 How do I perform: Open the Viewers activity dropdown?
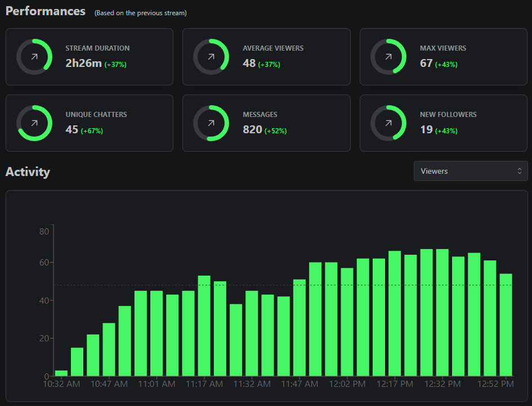pos(471,171)
